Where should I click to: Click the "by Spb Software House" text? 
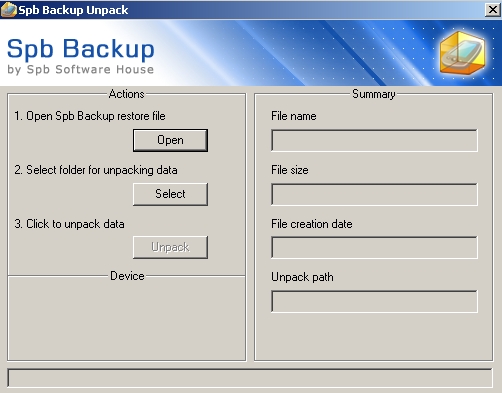[x=81, y=69]
